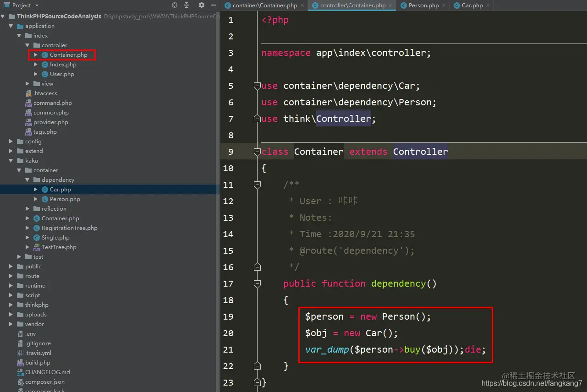Fold the dependency function at line 17
The width and height of the screenshot is (587, 392).
(x=257, y=283)
